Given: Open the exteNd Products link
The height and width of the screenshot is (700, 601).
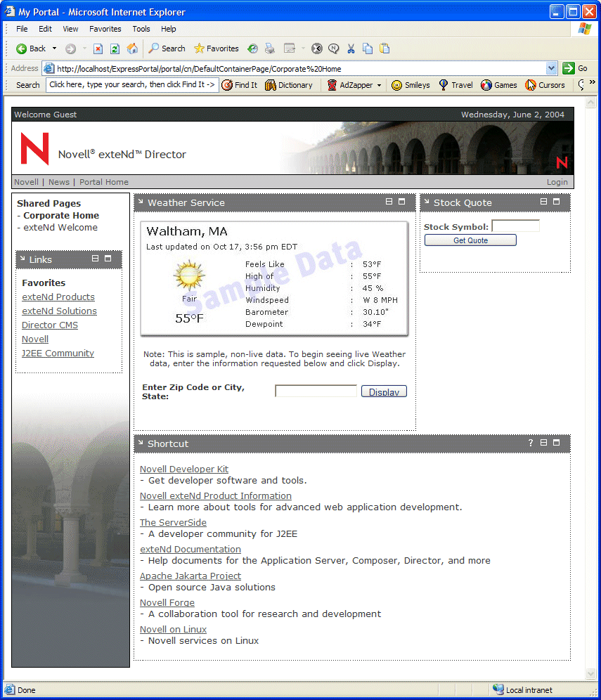Looking at the screenshot, I should [x=58, y=297].
